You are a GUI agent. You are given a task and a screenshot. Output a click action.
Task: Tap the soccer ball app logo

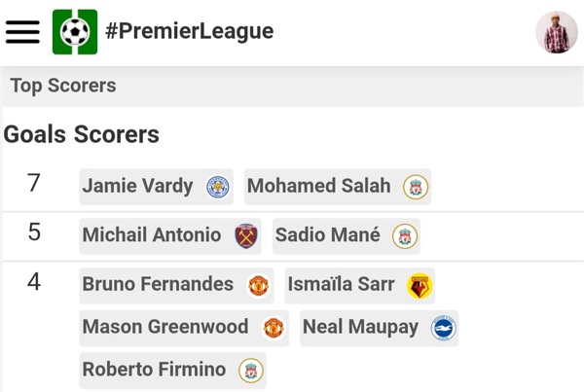click(75, 31)
